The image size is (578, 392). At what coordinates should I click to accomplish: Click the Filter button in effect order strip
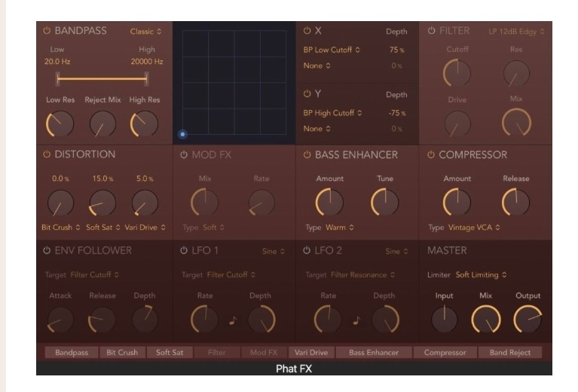tap(217, 352)
